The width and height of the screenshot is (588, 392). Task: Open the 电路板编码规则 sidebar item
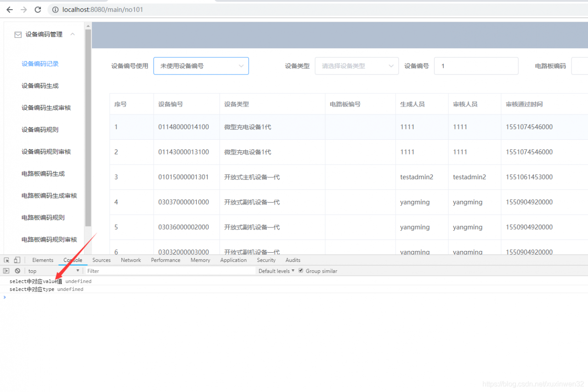tap(43, 217)
